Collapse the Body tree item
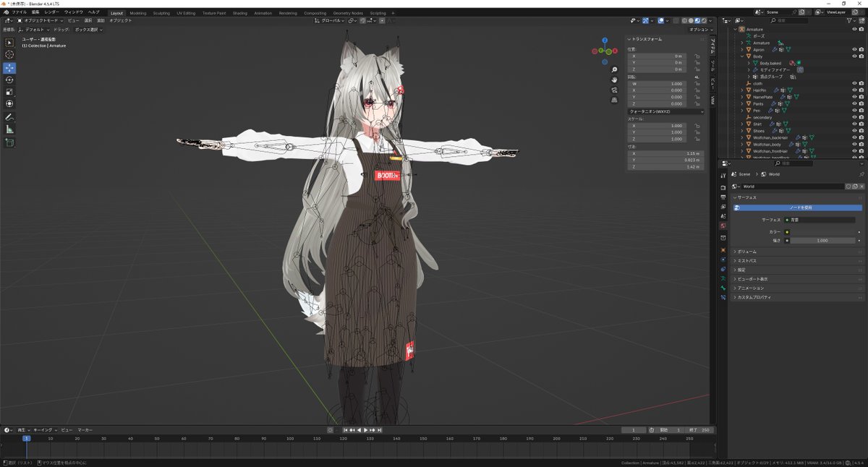868x467 pixels. click(741, 56)
